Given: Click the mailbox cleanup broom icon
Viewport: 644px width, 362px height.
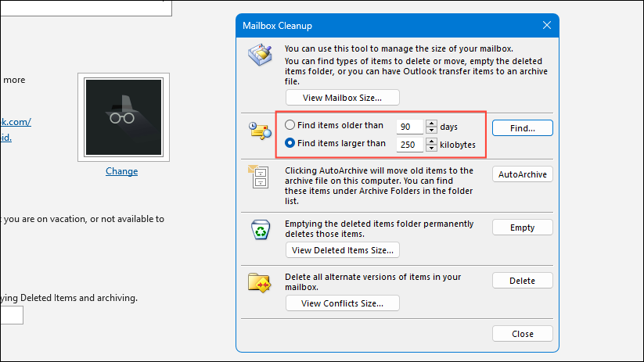Looking at the screenshot, I should (260, 55).
